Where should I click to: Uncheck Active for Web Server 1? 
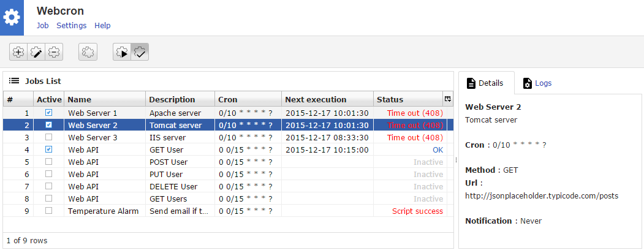pos(49,113)
